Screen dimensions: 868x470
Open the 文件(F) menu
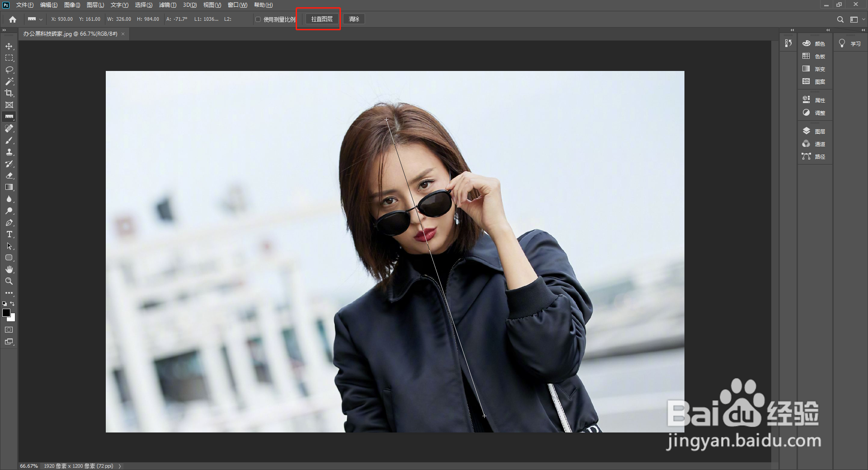click(x=25, y=5)
